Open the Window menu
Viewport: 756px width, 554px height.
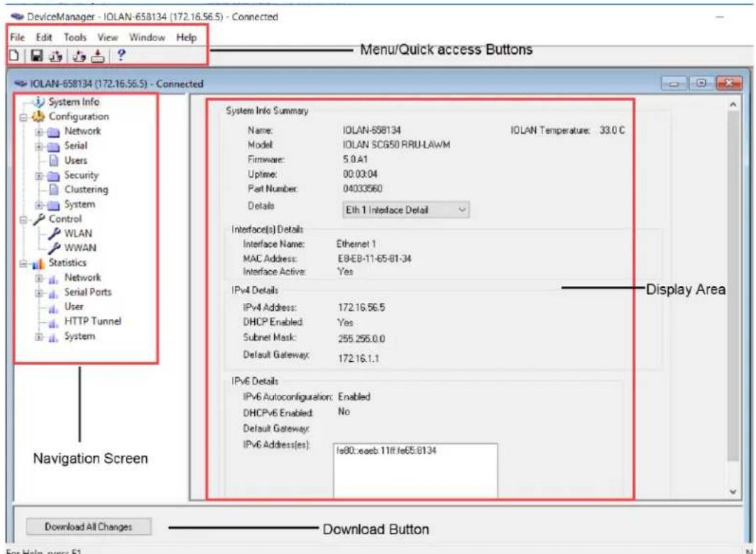coord(147,38)
